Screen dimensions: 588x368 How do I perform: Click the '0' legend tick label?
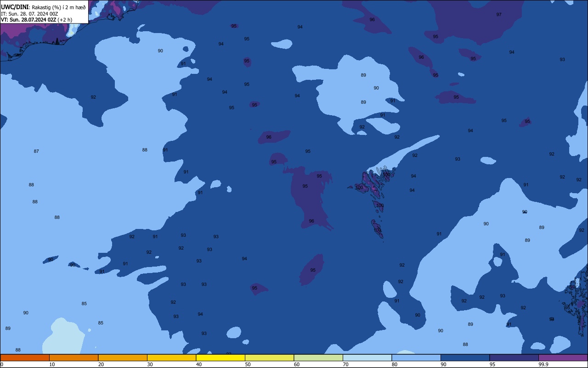[x=2, y=364]
